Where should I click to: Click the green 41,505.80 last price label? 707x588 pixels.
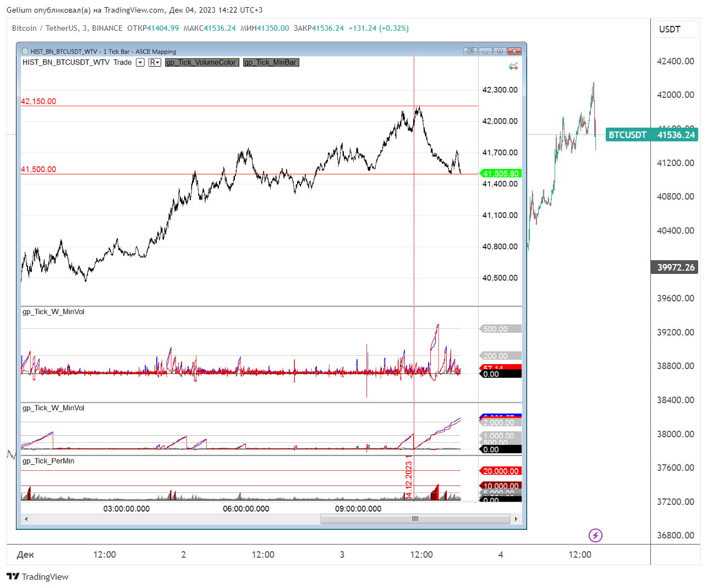(x=501, y=173)
